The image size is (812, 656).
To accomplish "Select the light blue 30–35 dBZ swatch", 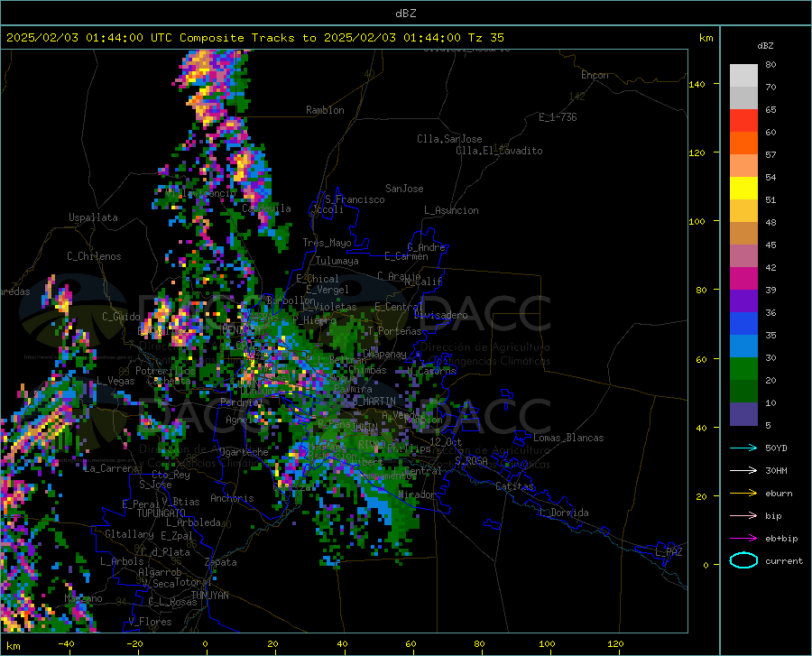I will (743, 346).
